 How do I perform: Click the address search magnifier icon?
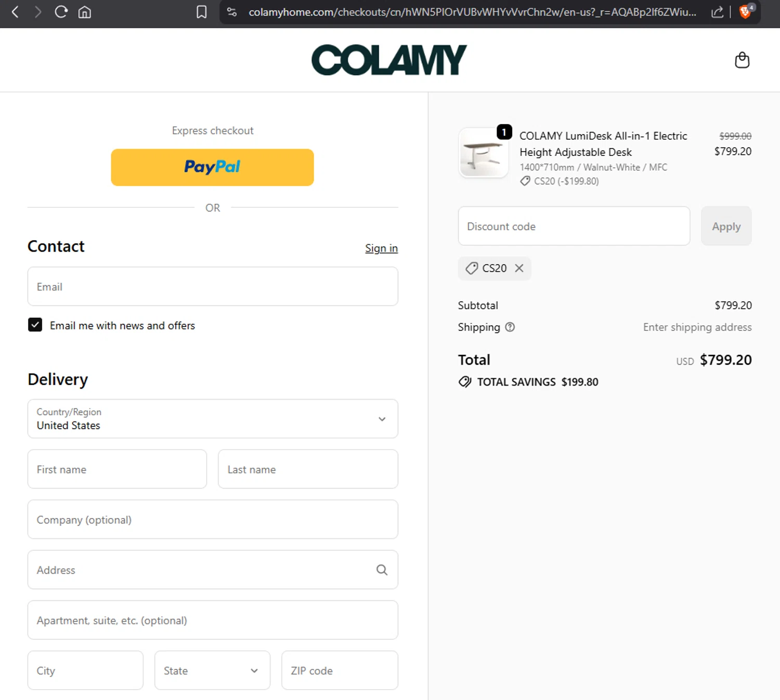pyautogui.click(x=382, y=570)
